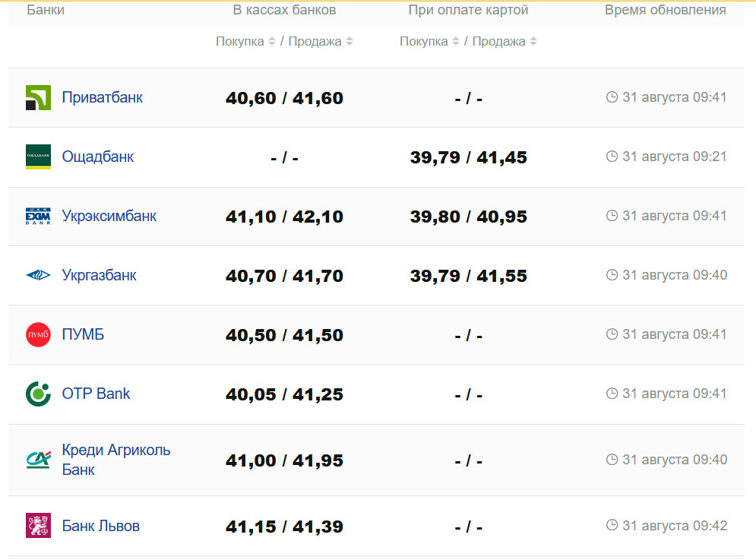
Task: Click the clock icon in Ощадбанк row
Action: click(612, 157)
